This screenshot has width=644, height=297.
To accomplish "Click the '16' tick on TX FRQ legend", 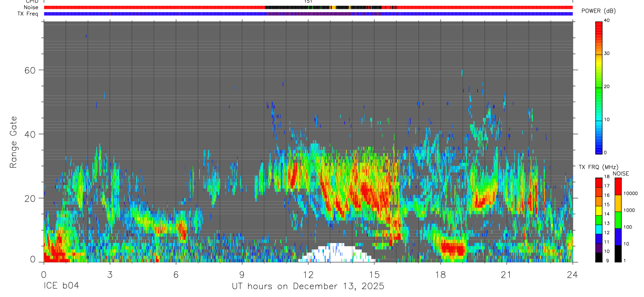I will tap(607, 195).
